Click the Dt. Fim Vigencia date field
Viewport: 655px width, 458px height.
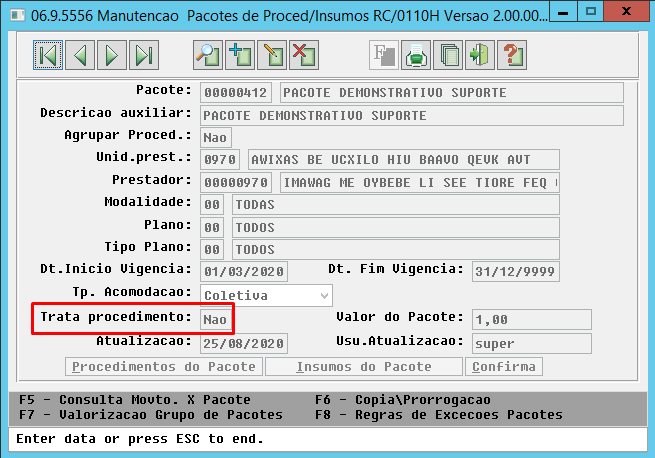coord(516,272)
